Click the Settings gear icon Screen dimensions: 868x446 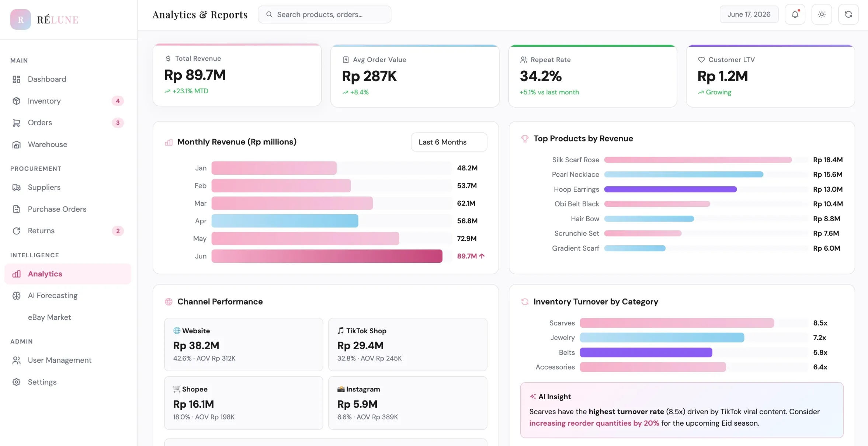tap(16, 382)
